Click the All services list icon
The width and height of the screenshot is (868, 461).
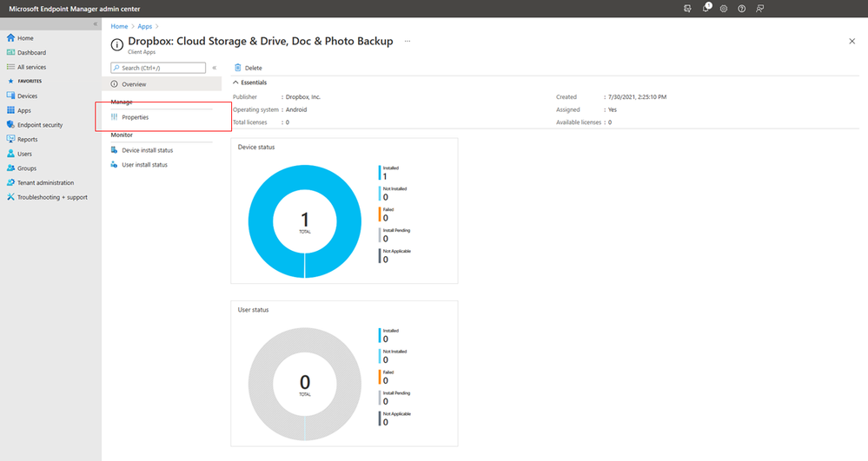coord(10,66)
